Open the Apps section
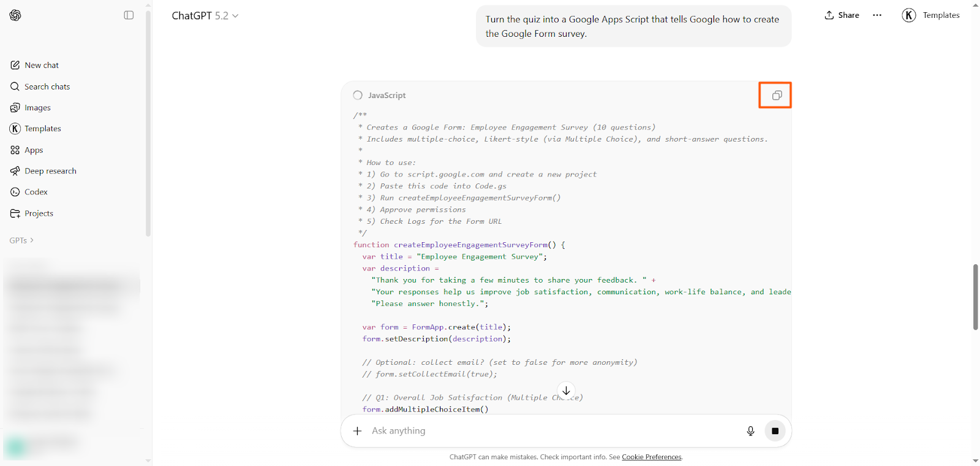 [34, 150]
